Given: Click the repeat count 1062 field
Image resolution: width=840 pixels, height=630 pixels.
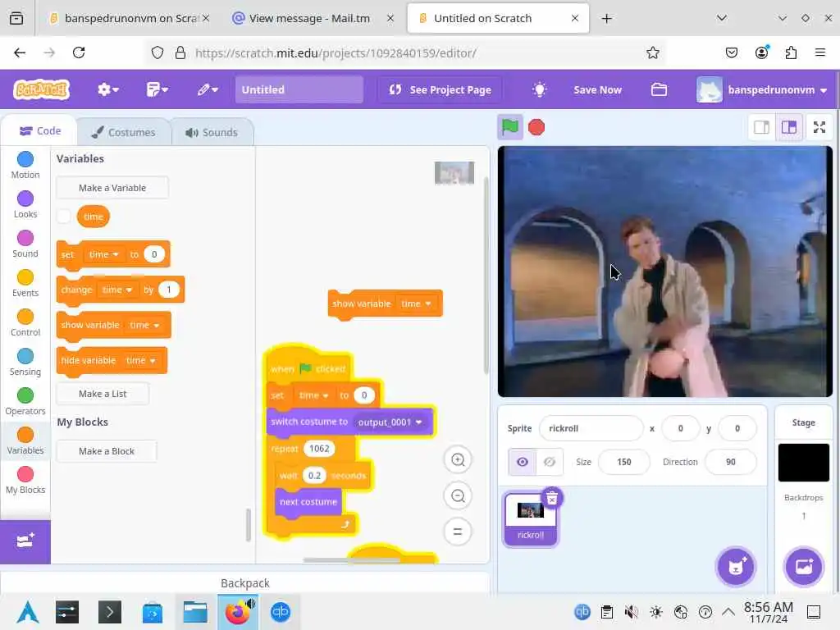Looking at the screenshot, I should pyautogui.click(x=319, y=449).
